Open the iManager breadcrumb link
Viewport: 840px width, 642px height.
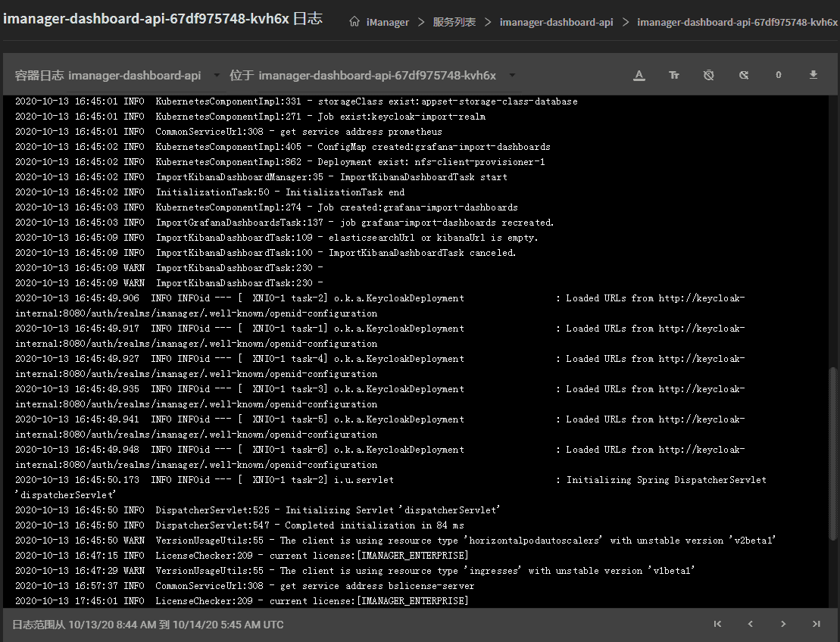pos(388,22)
